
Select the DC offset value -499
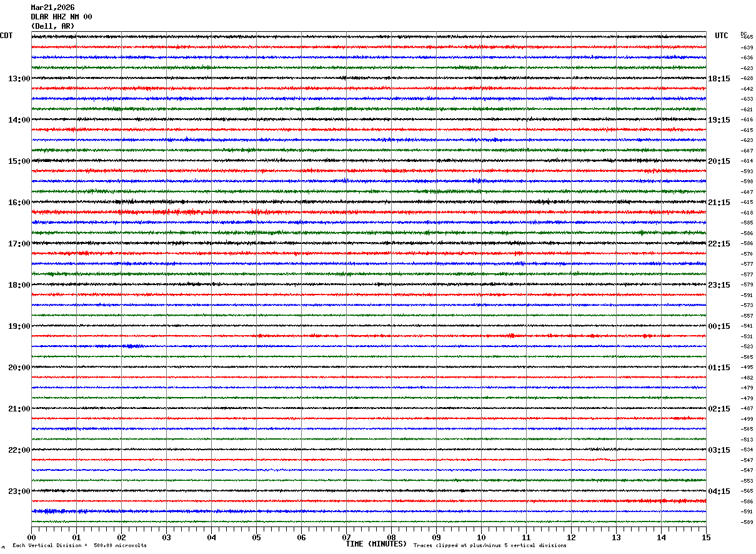[747, 419]
